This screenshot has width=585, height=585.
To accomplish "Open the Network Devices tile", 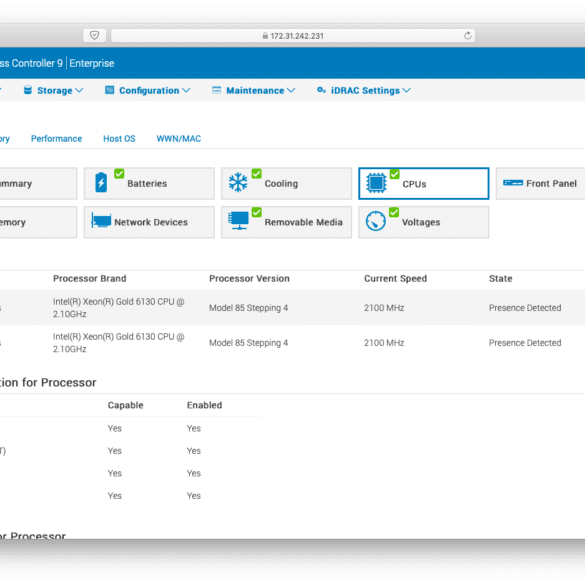I will coord(149,222).
